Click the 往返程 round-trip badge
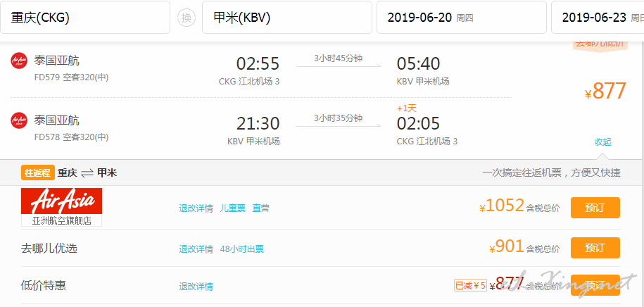Image resolution: width=644 pixels, height=307 pixels. (38, 173)
